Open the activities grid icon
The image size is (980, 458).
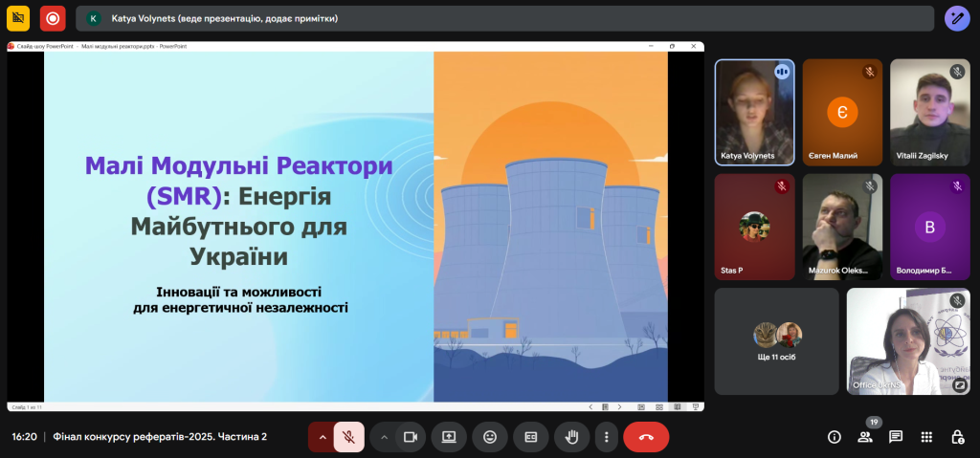926,437
